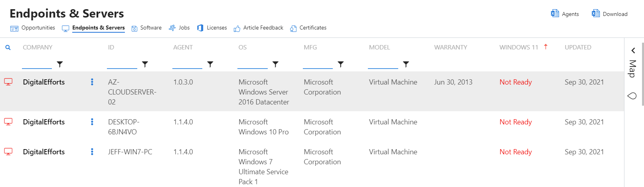Image resolution: width=644 pixels, height=187 pixels.
Task: Open filter funnel for AGENT column
Action: pyautogui.click(x=210, y=64)
